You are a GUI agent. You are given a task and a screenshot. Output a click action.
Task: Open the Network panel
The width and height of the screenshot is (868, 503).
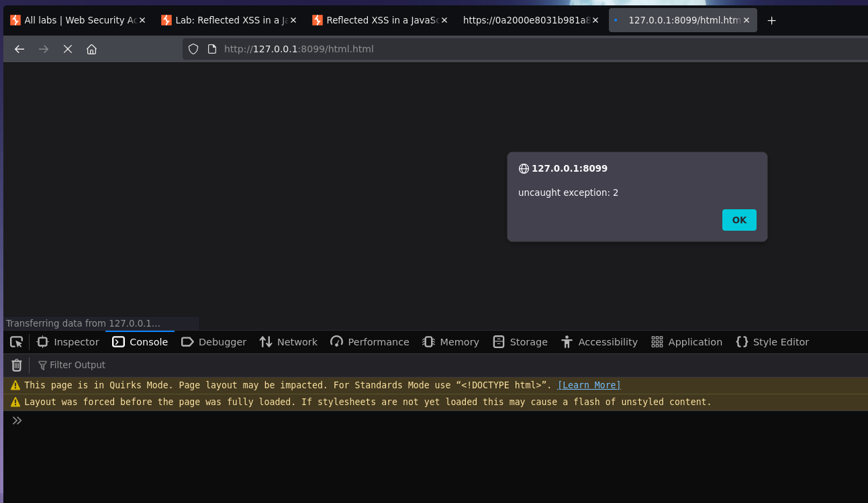point(289,342)
